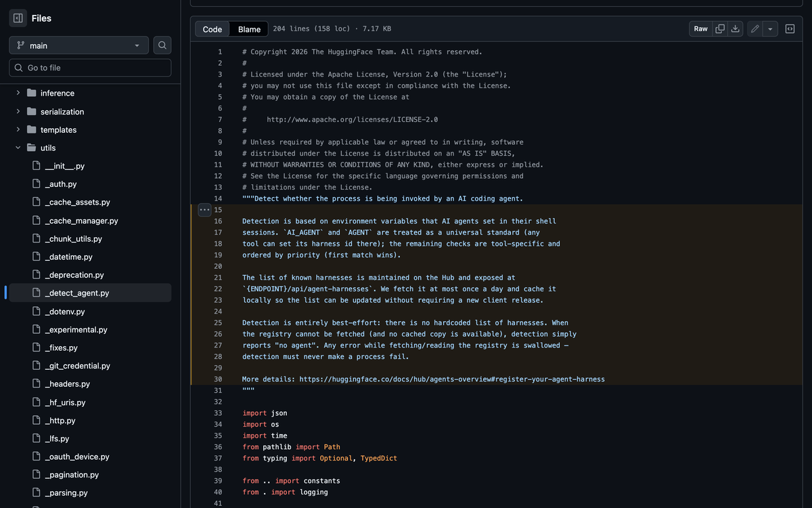Image resolution: width=812 pixels, height=508 pixels.
Task: Click line number 1
Action: pos(219,52)
